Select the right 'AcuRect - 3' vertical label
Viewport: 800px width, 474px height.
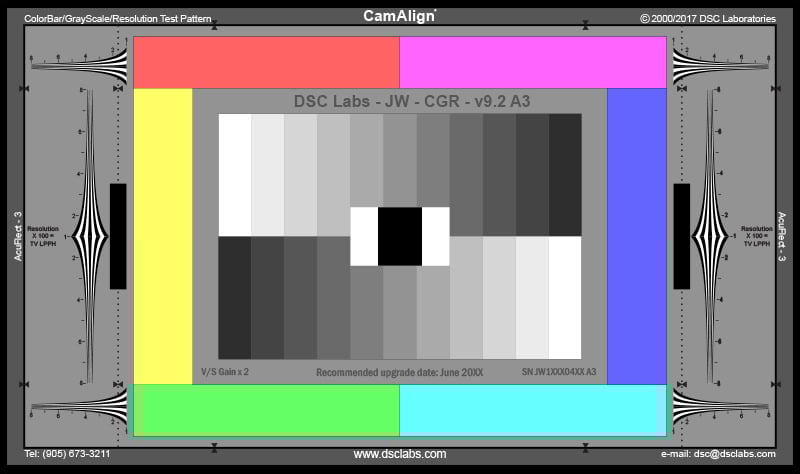point(781,236)
